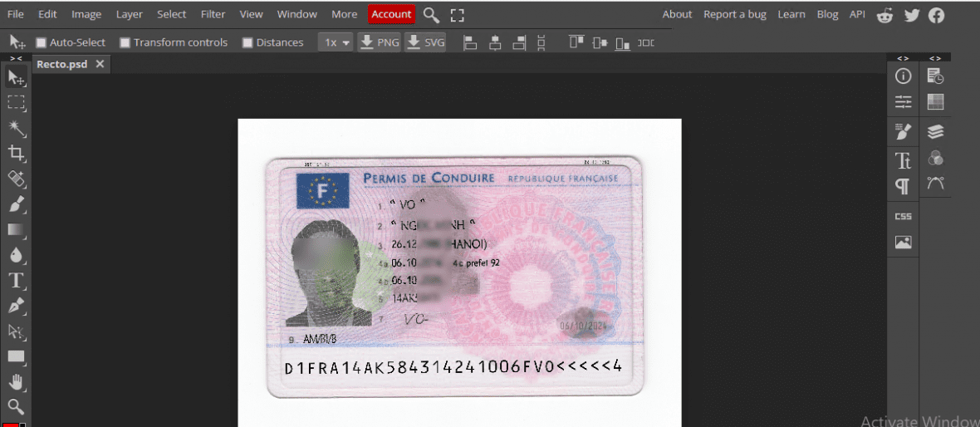This screenshot has width=980, height=427.
Task: Export as PNG button
Action: 380,42
